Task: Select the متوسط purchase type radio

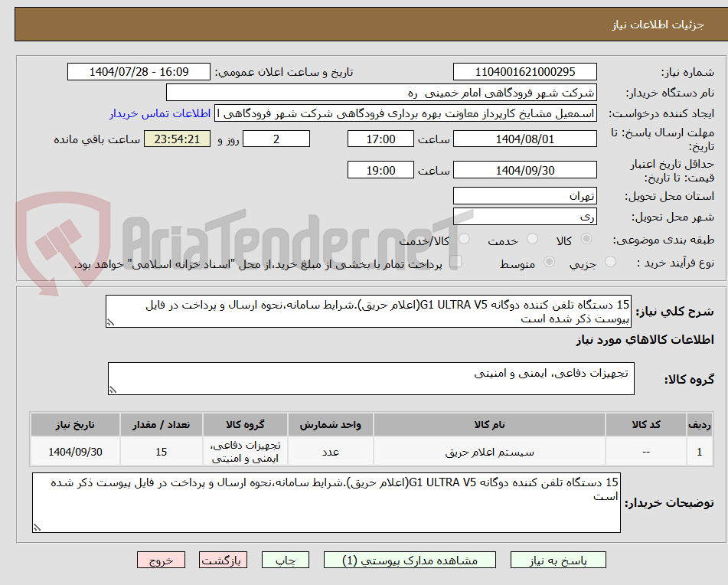Action: (548, 262)
